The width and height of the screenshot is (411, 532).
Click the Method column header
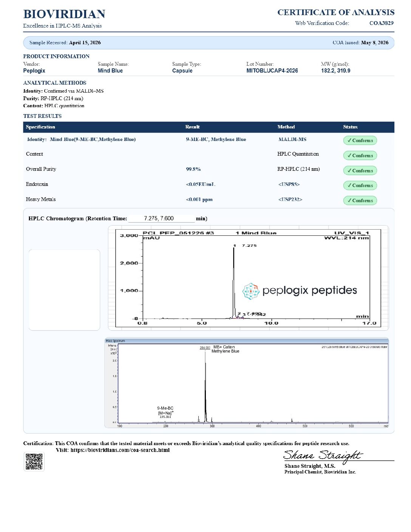[x=286, y=127]
